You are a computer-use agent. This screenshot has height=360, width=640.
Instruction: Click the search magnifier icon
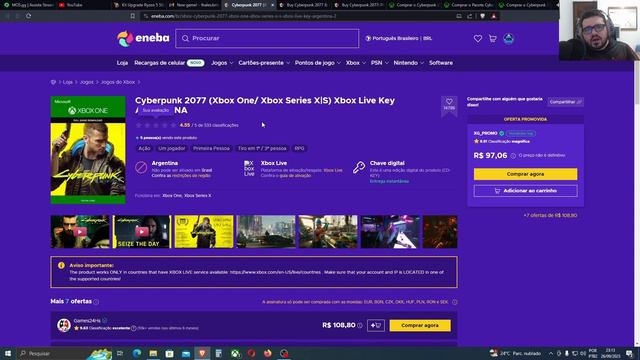[185, 38]
